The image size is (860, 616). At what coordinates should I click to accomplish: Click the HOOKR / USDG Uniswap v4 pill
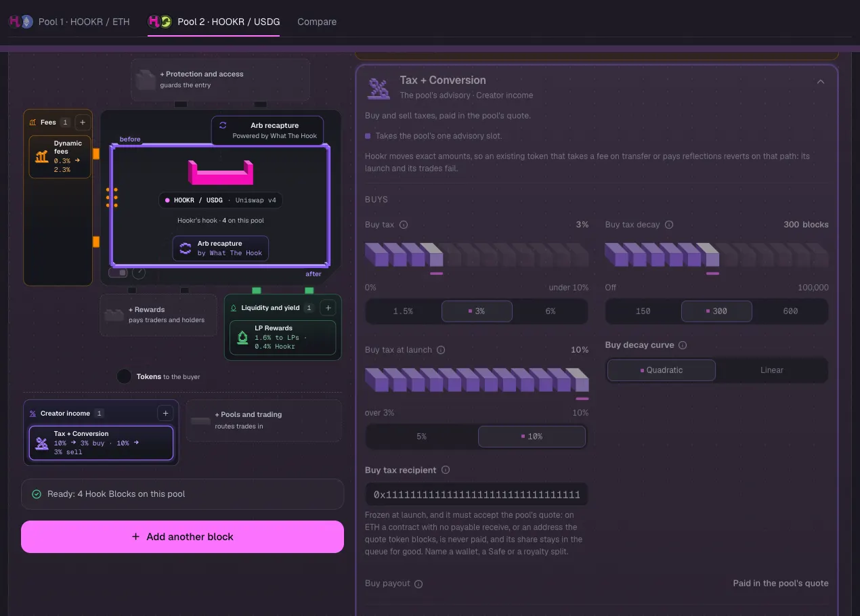point(221,200)
